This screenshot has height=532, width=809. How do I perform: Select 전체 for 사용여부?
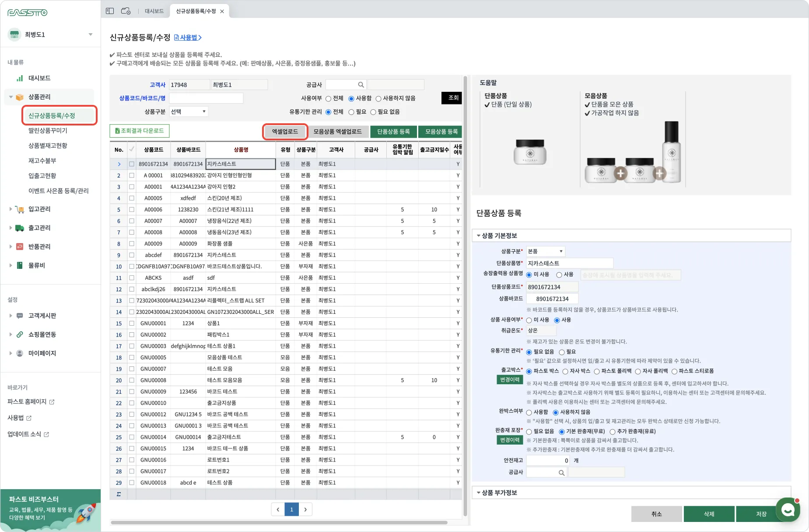[328, 99]
